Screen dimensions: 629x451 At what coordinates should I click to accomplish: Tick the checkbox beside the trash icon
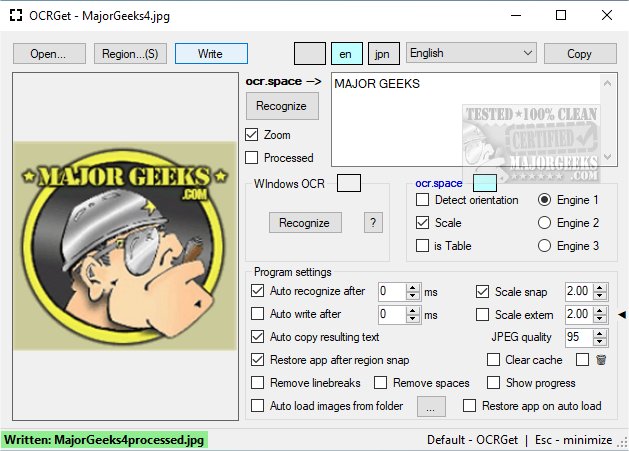tap(582, 360)
